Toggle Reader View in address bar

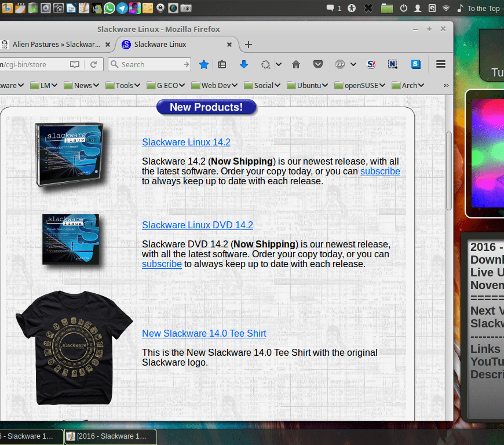74,64
